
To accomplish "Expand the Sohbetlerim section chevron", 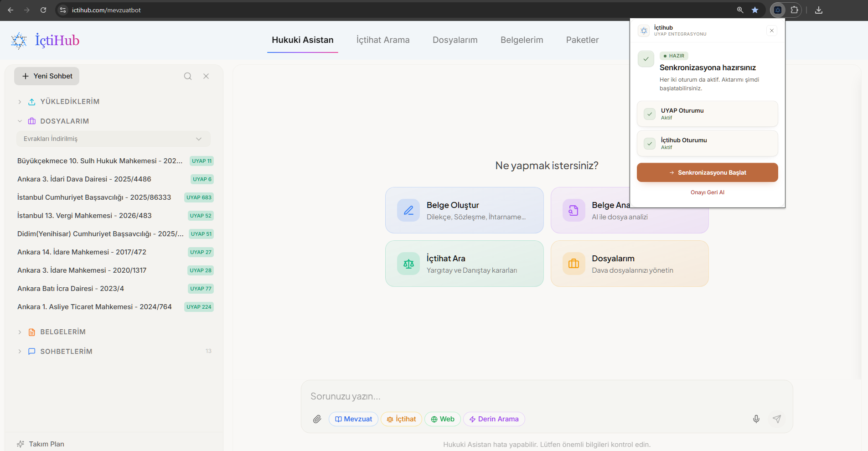I will pos(20,352).
